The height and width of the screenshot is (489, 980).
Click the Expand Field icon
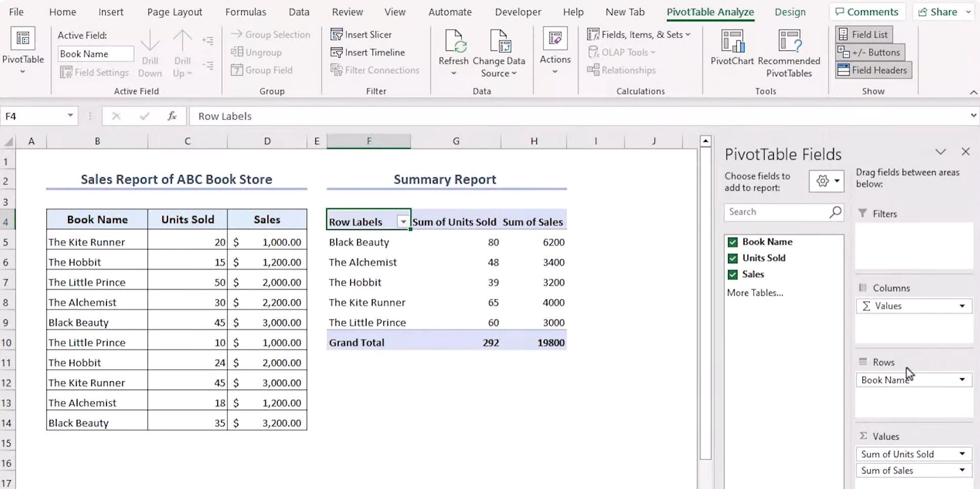click(208, 41)
